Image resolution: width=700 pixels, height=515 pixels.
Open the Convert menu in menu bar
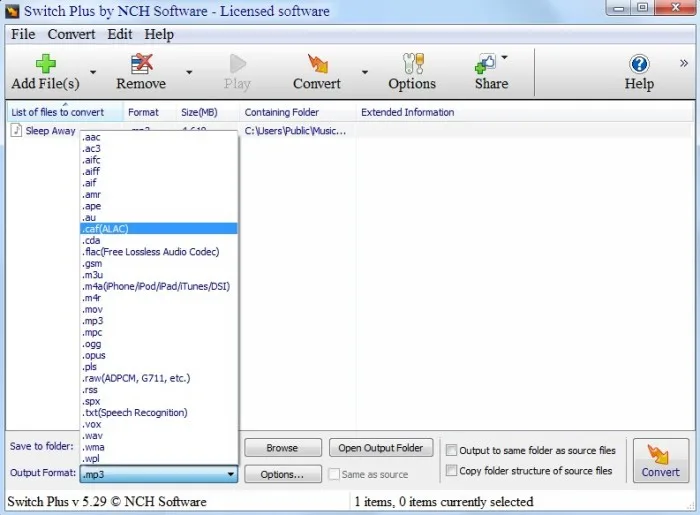pyautogui.click(x=71, y=34)
